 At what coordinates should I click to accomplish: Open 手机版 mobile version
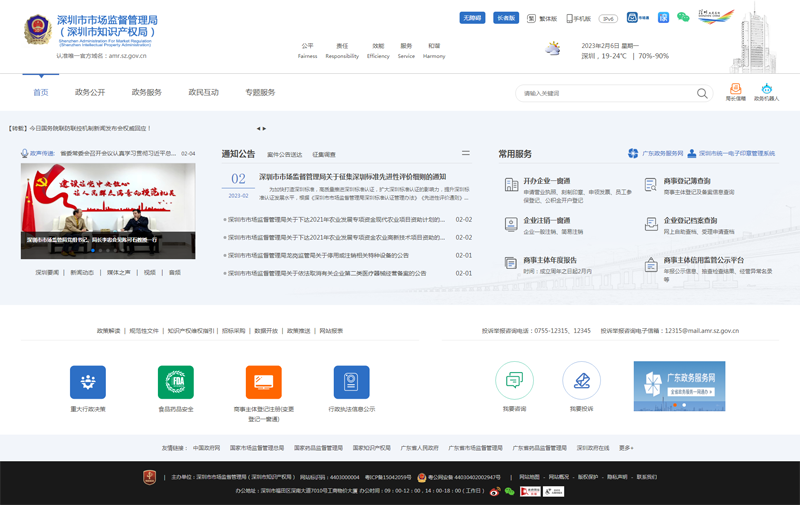click(x=579, y=18)
